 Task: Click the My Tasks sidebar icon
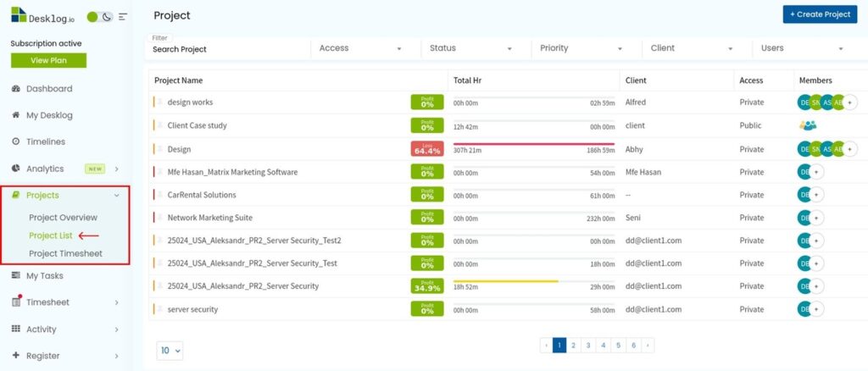click(x=16, y=275)
